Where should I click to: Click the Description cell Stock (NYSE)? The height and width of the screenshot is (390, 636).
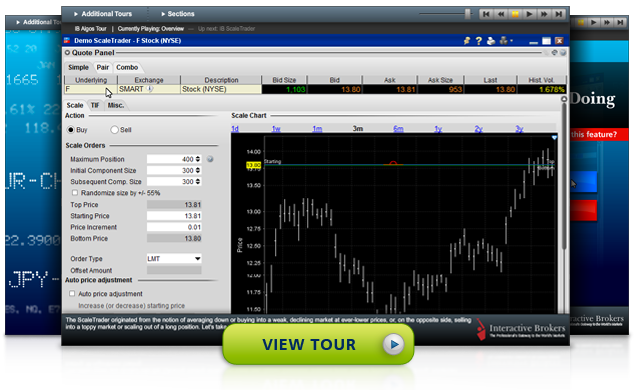[x=221, y=89]
